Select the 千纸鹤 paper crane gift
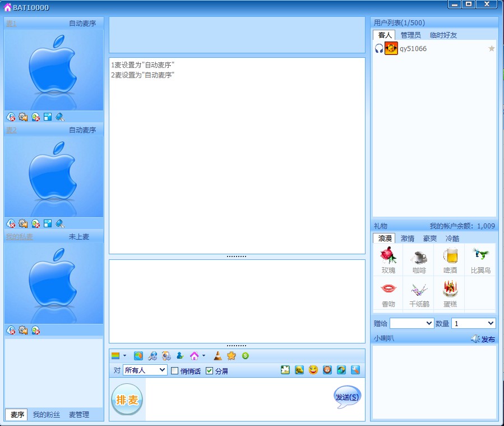 tap(419, 294)
